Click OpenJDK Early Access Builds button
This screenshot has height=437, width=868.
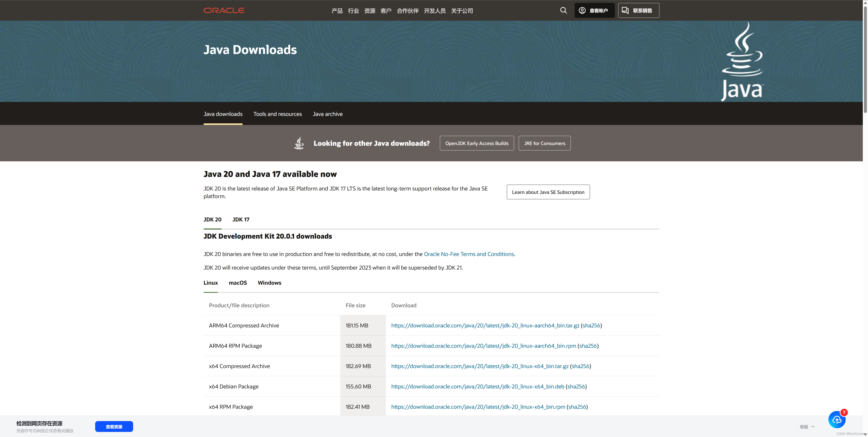coord(477,143)
